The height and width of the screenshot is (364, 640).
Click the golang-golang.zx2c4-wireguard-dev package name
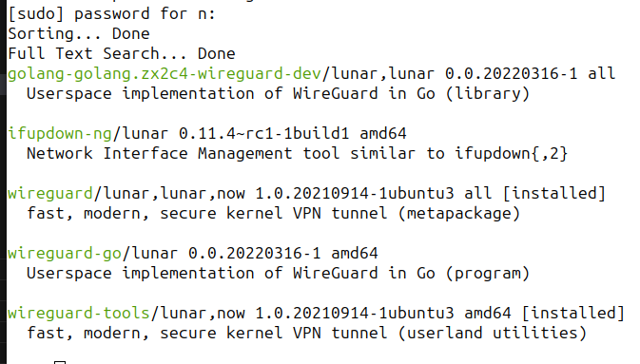(165, 74)
